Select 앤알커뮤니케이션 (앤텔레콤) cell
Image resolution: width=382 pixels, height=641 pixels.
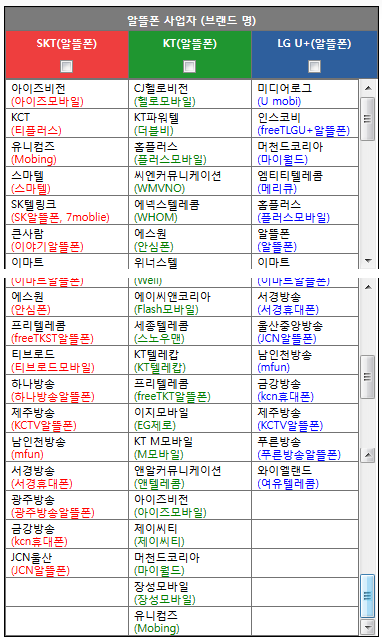pyautogui.click(x=190, y=476)
